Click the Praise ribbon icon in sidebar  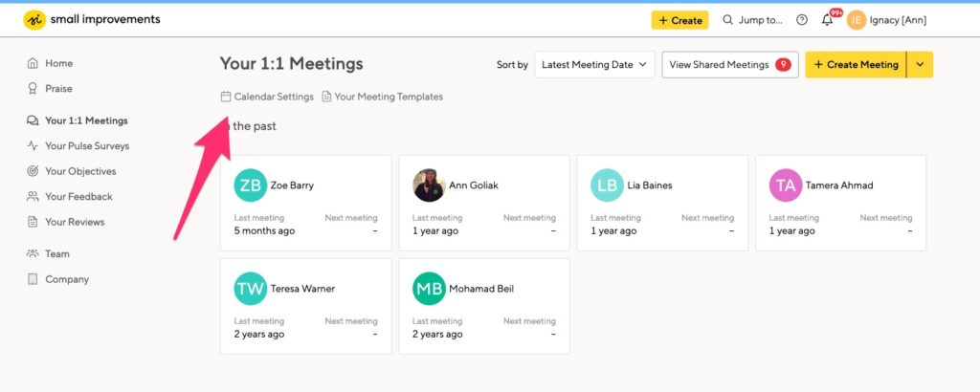[33, 88]
